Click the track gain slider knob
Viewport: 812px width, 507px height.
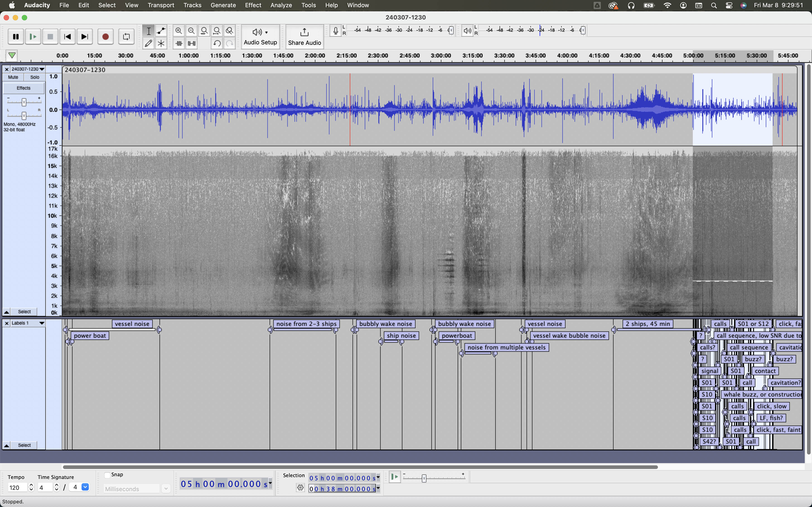point(24,102)
